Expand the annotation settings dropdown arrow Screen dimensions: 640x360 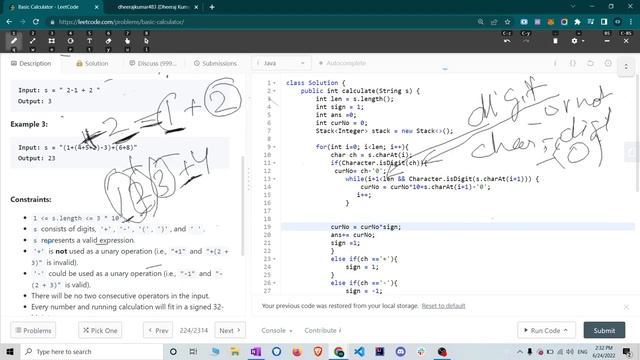583,41
